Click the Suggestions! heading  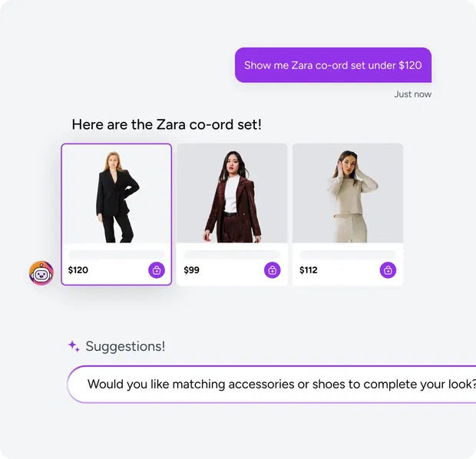click(x=125, y=346)
